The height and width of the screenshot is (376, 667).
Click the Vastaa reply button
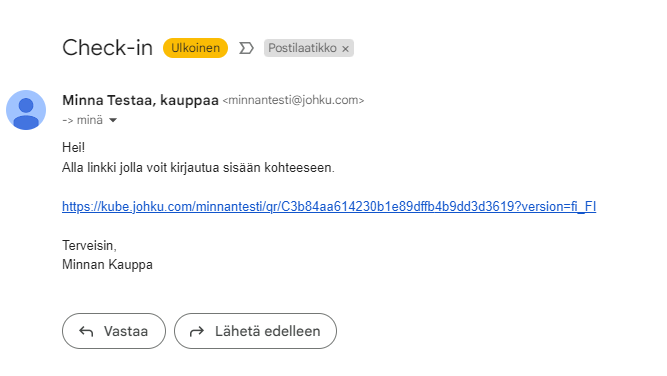click(x=114, y=331)
